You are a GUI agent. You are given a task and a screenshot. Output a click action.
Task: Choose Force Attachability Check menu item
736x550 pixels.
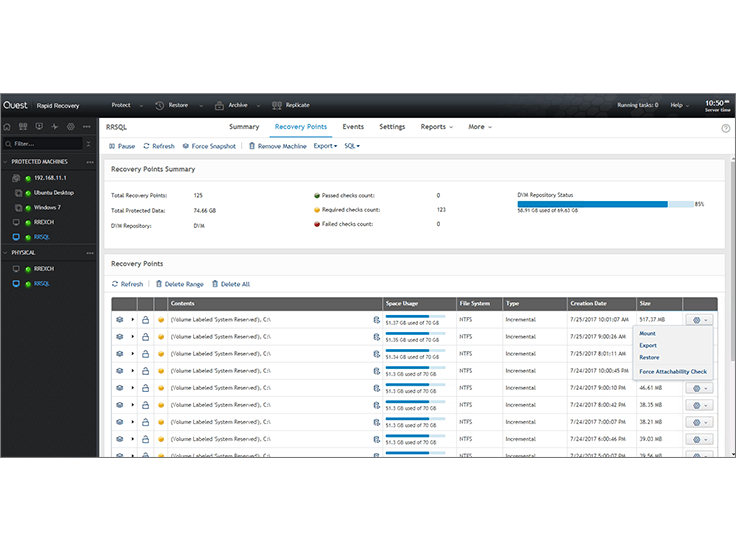[x=673, y=372]
